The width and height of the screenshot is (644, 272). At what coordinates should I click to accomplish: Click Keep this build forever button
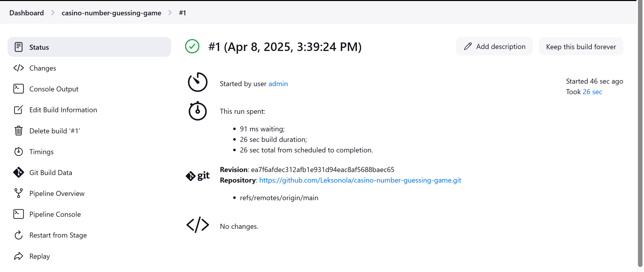click(x=581, y=46)
